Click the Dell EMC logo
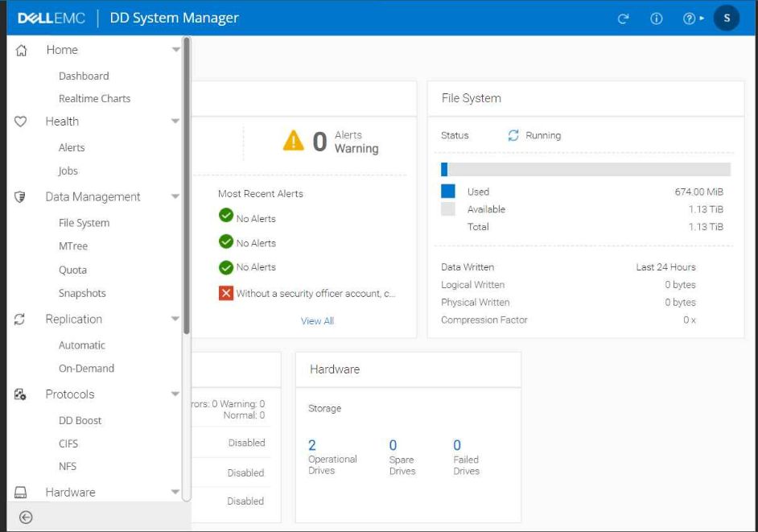Viewport: 758px width, 532px height. point(51,18)
